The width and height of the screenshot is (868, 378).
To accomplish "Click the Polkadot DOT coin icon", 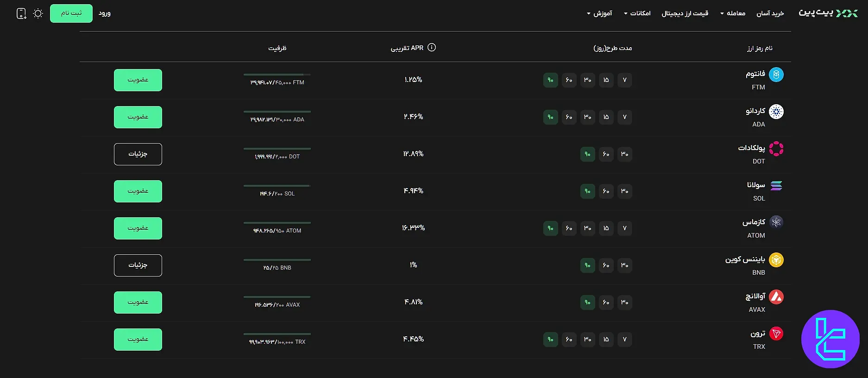I will point(776,149).
